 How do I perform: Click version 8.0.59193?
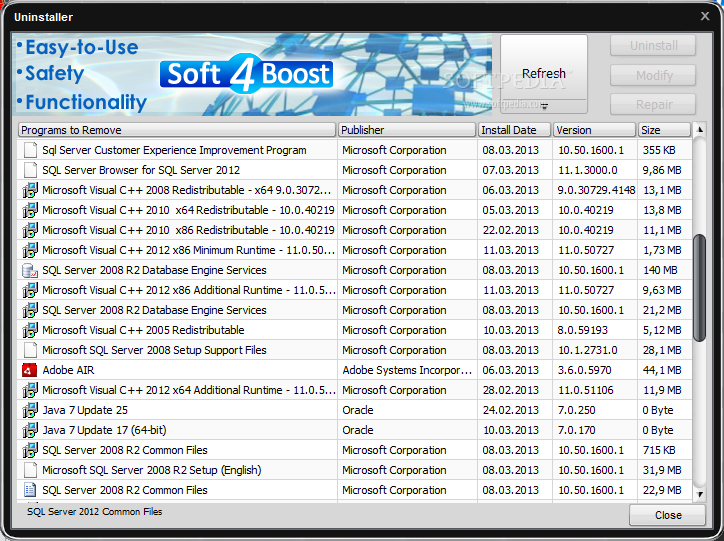tap(583, 330)
